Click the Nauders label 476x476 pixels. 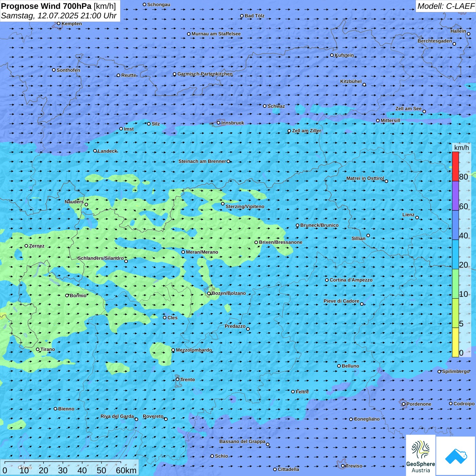[x=74, y=202]
